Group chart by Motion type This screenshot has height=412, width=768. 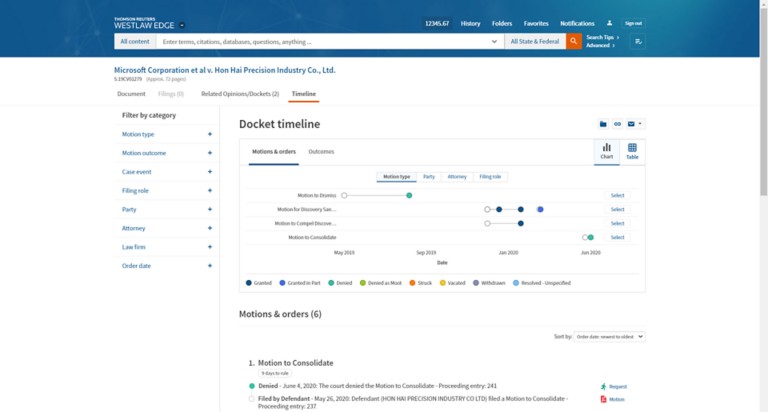pyautogui.click(x=397, y=177)
